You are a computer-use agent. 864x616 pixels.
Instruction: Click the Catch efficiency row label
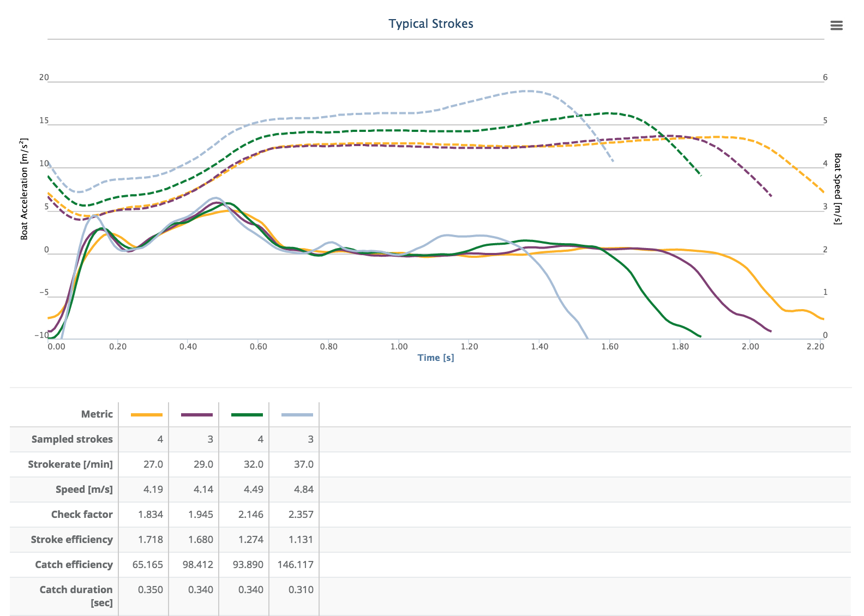point(74,565)
